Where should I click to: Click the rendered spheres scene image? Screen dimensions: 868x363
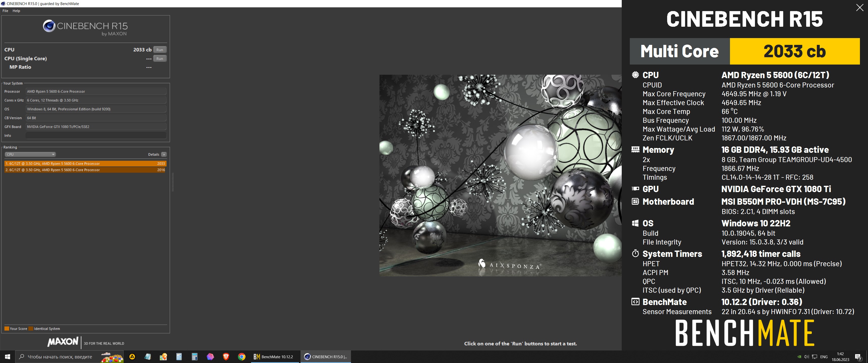click(x=500, y=175)
